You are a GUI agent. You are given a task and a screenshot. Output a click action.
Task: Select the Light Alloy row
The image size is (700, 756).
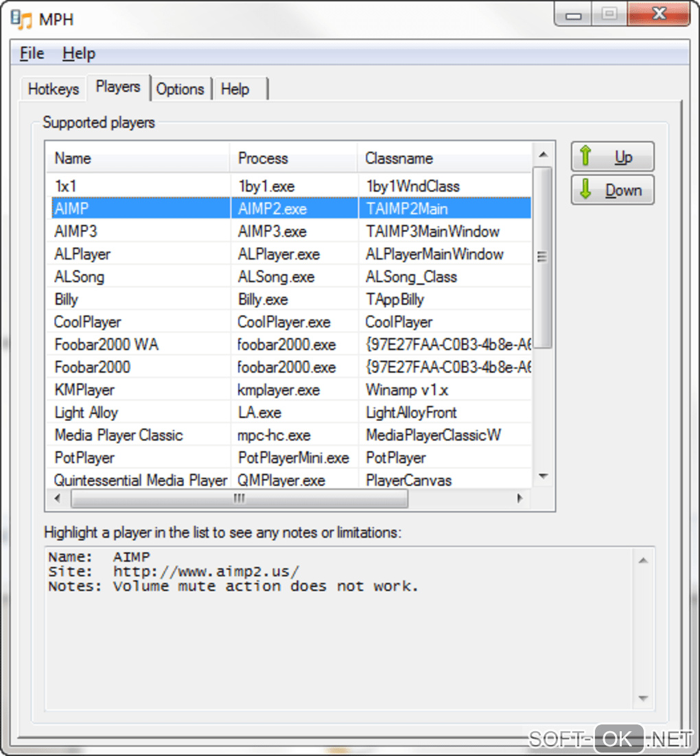[290, 413]
